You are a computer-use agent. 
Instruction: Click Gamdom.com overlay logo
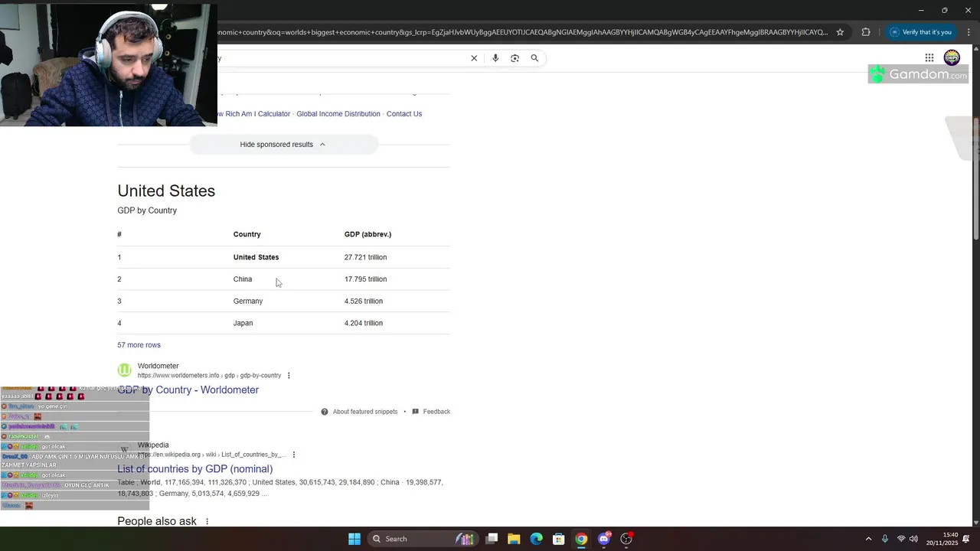click(x=919, y=74)
